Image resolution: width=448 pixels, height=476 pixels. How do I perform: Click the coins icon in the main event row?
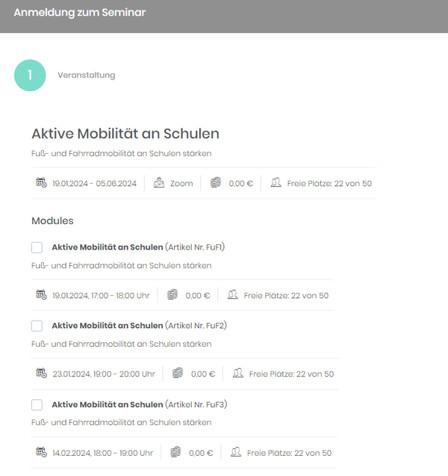point(216,182)
